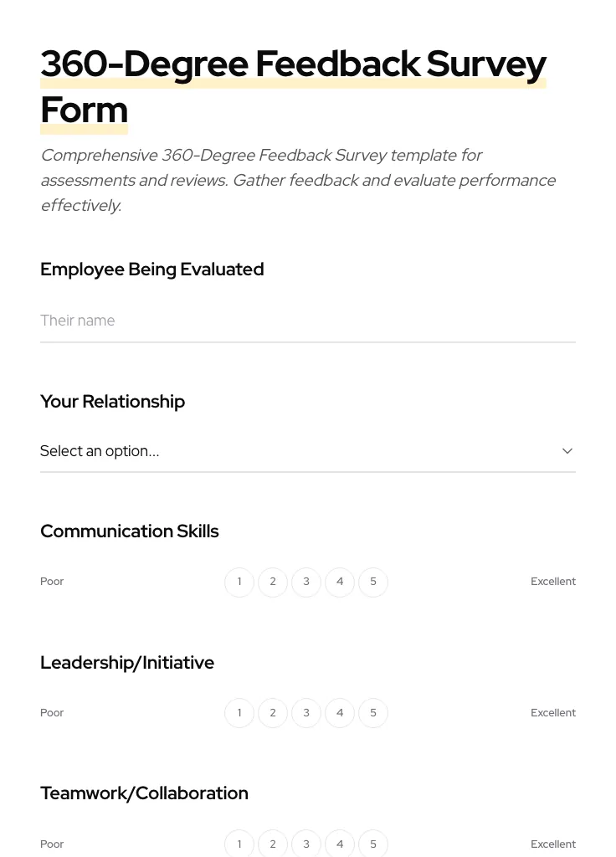Click the chevron on the relationship selector

[x=567, y=451]
